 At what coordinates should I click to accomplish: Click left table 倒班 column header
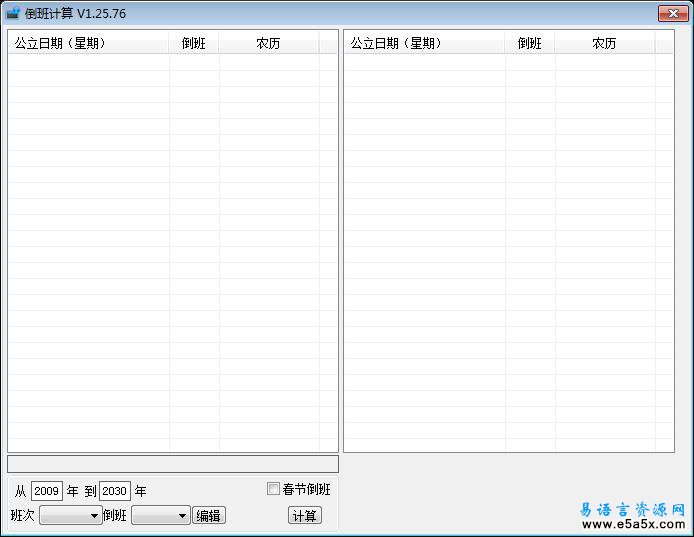coord(194,43)
